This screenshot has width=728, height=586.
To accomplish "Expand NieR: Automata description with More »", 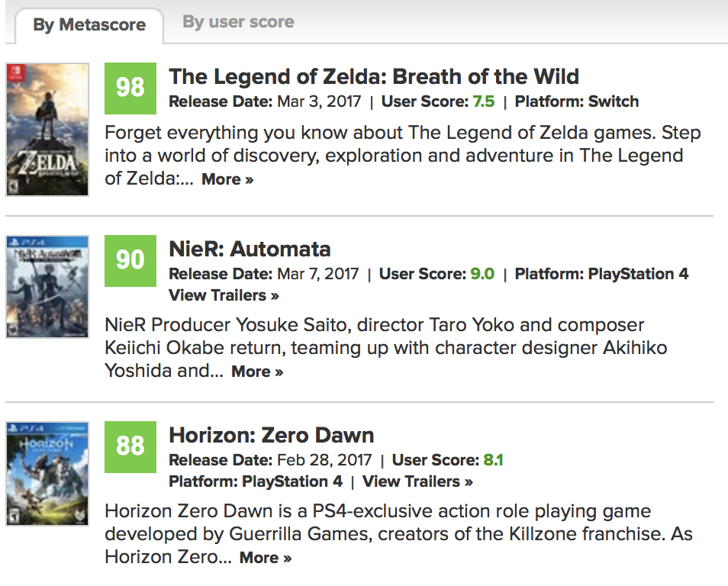I will tap(257, 372).
